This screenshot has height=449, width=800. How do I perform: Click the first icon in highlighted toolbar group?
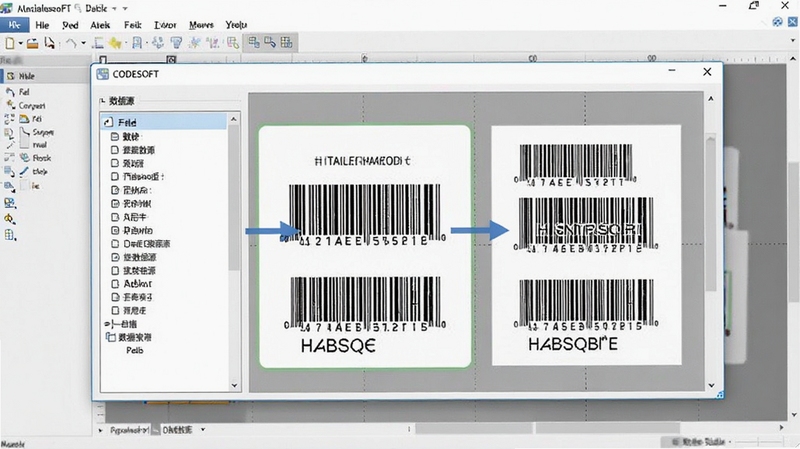pos(254,42)
